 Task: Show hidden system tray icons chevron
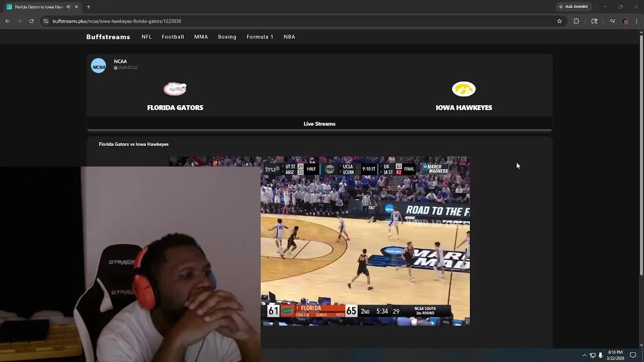pos(584,355)
